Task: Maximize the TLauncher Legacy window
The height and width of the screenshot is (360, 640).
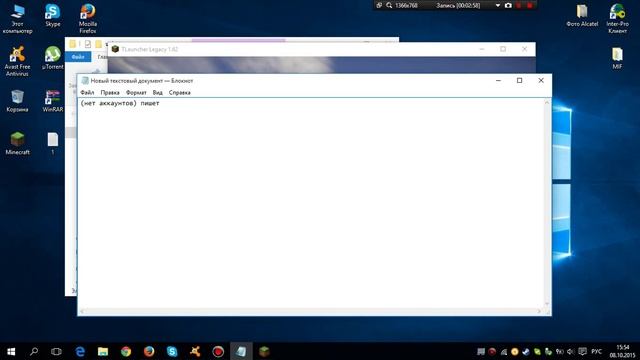Action: (503, 49)
